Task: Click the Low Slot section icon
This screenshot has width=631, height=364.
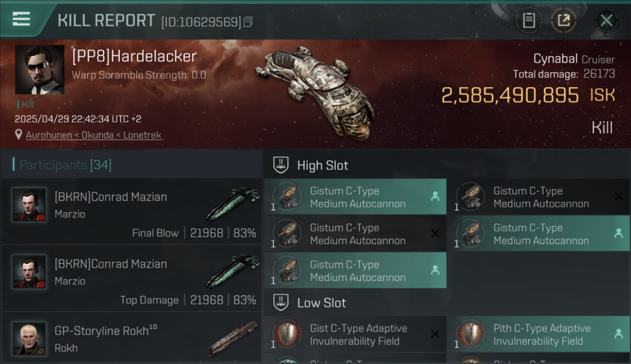Action: [x=281, y=303]
